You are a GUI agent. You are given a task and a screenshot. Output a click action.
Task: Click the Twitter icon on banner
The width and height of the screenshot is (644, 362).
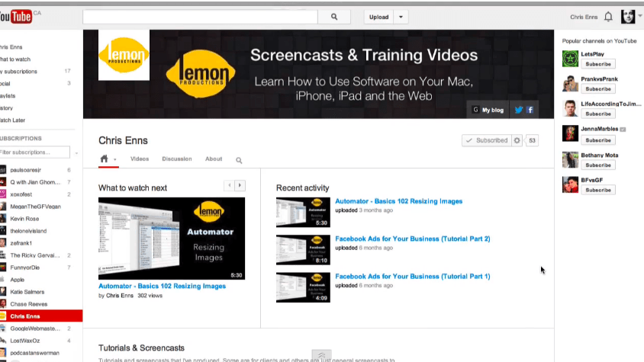519,110
